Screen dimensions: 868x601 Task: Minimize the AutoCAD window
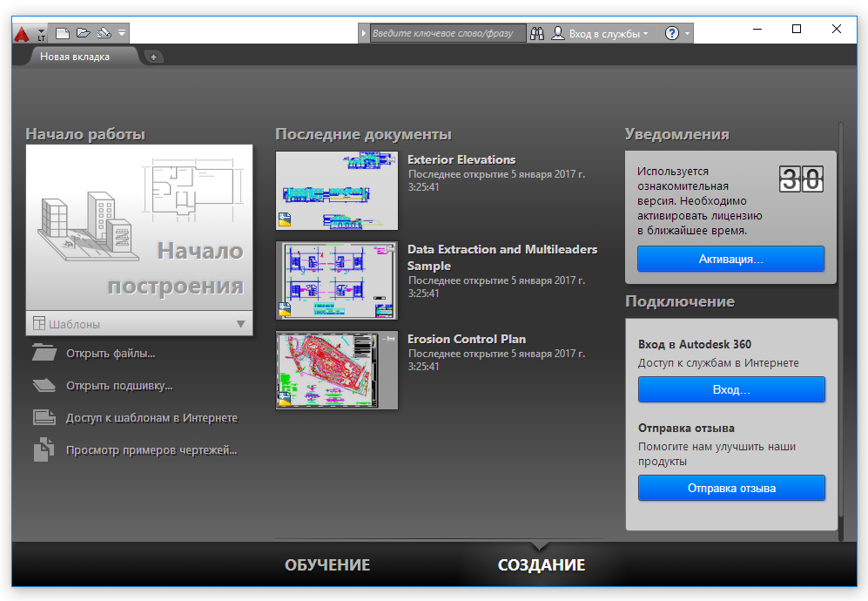pos(757,29)
